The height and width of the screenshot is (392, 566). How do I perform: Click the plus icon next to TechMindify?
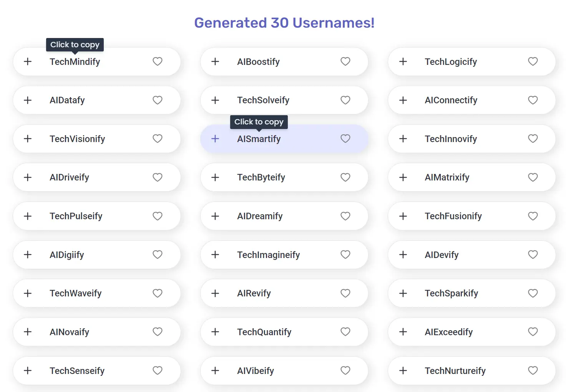27,61
